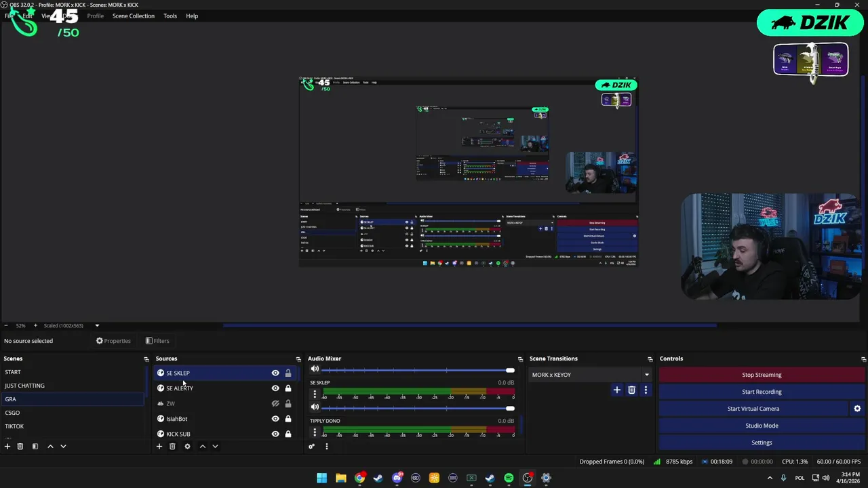Open the Help menu
Image resolution: width=868 pixels, height=488 pixels.
(x=192, y=16)
